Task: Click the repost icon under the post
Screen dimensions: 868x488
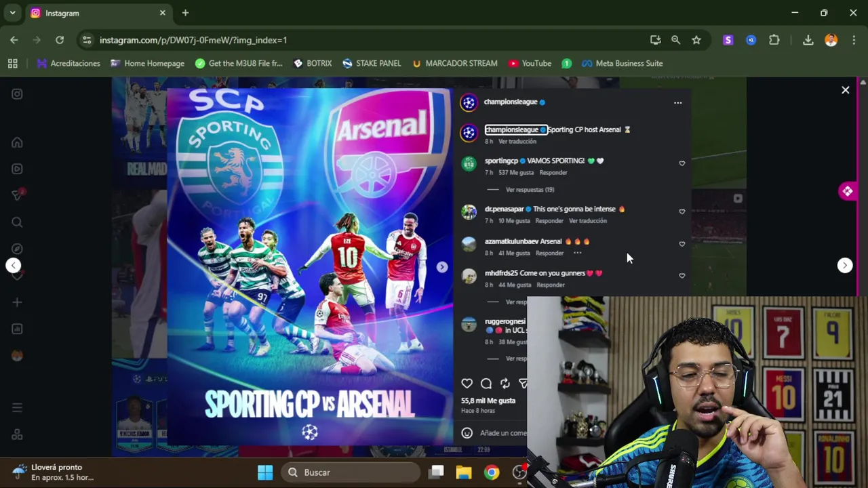Action: (505, 384)
